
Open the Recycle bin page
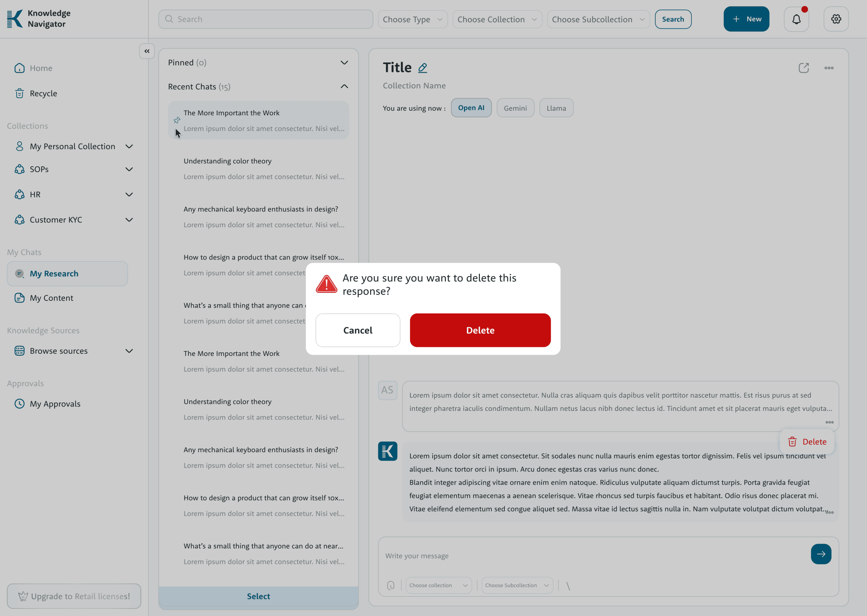(x=43, y=93)
